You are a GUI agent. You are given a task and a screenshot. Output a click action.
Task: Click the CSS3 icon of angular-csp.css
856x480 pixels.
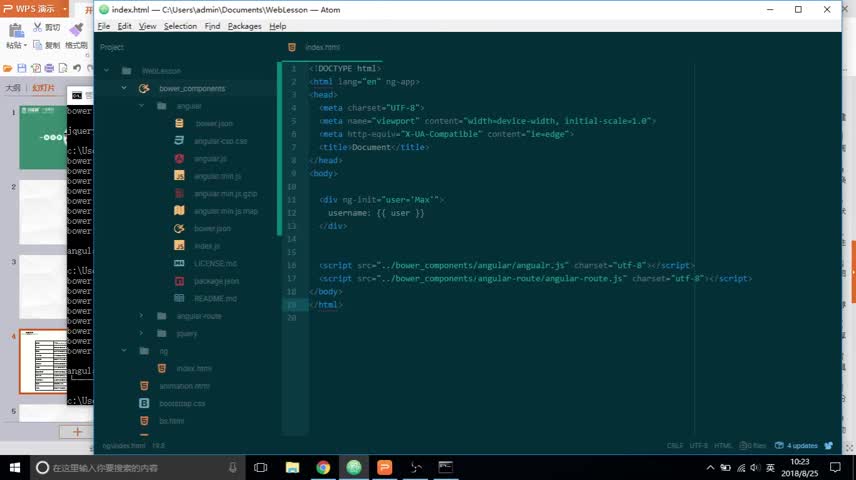click(x=179, y=141)
